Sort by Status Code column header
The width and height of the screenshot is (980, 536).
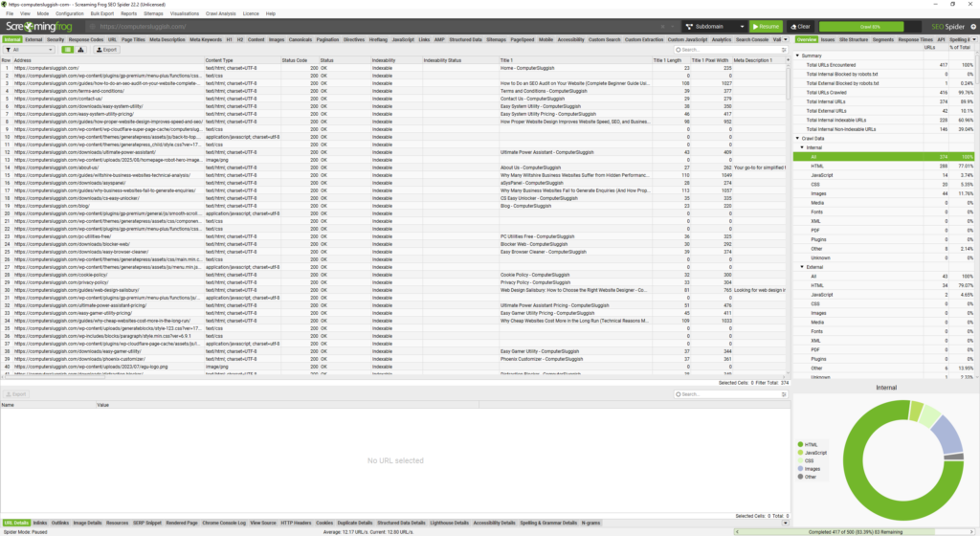pos(300,60)
